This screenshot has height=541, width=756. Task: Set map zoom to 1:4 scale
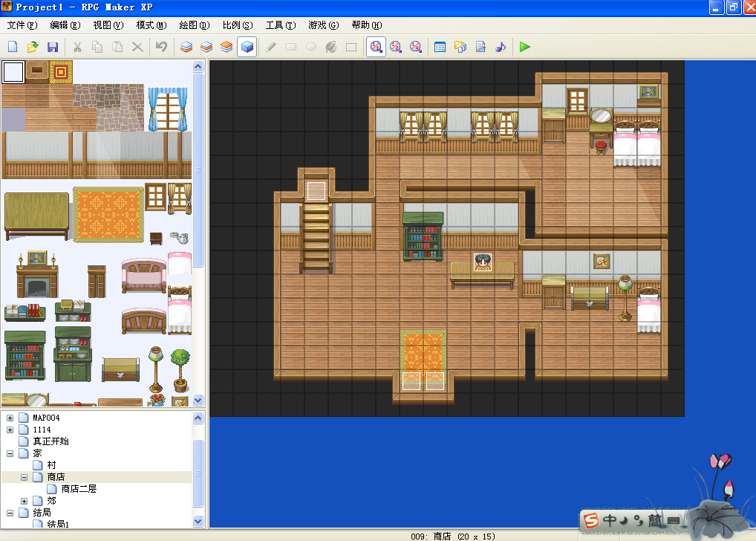click(416, 47)
